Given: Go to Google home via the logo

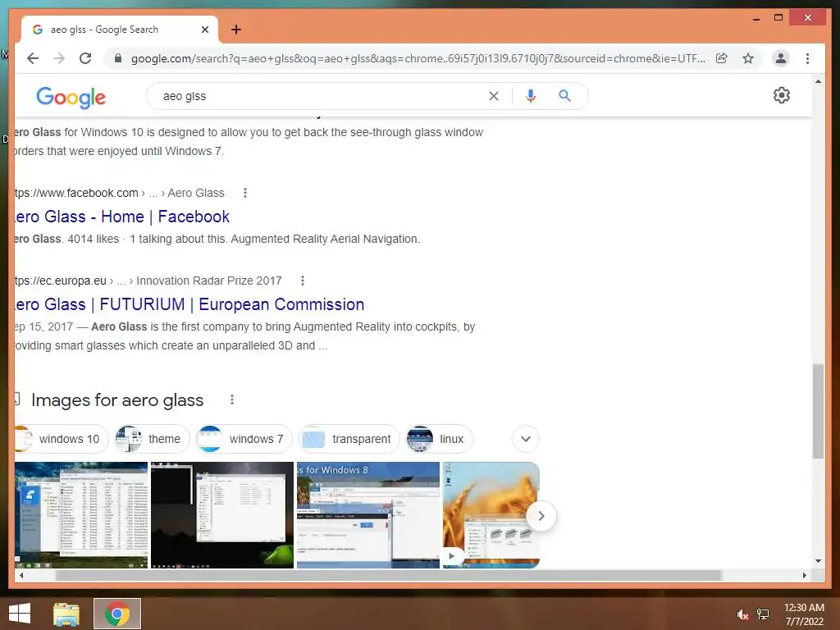Looking at the screenshot, I should 71,97.
